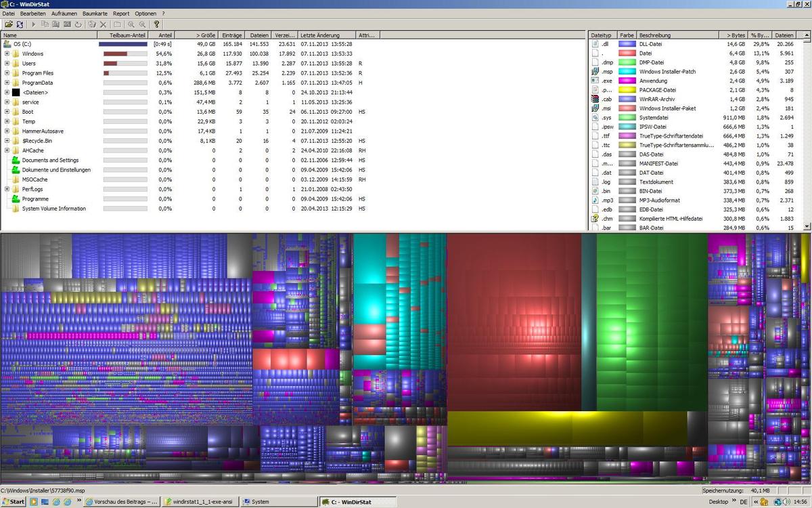Click the large red block in the treemap
The image size is (812, 508).
(514, 322)
